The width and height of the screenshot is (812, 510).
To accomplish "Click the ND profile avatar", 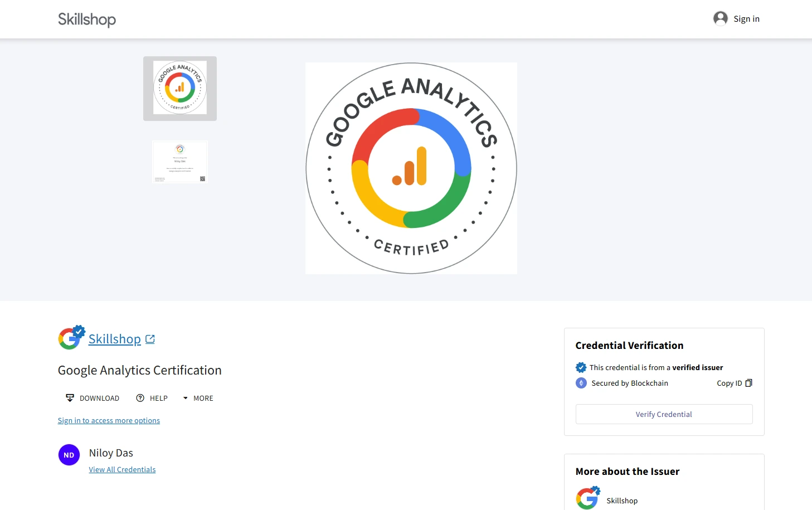I will (69, 455).
